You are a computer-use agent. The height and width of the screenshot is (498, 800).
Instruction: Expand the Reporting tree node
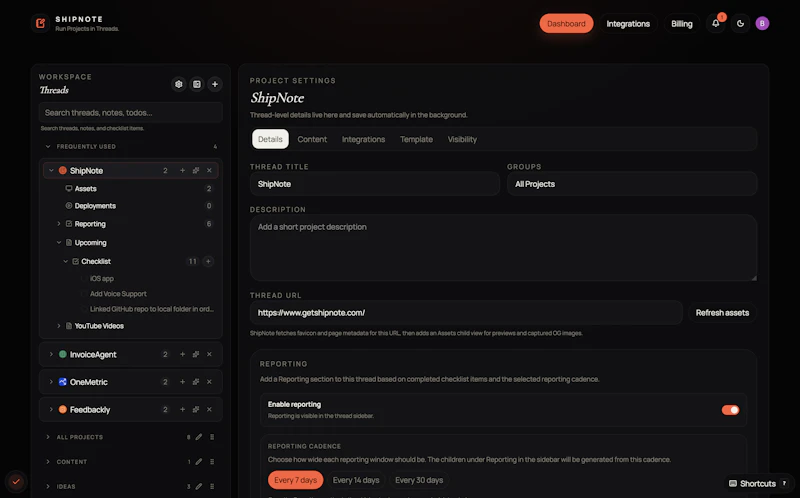(59, 224)
